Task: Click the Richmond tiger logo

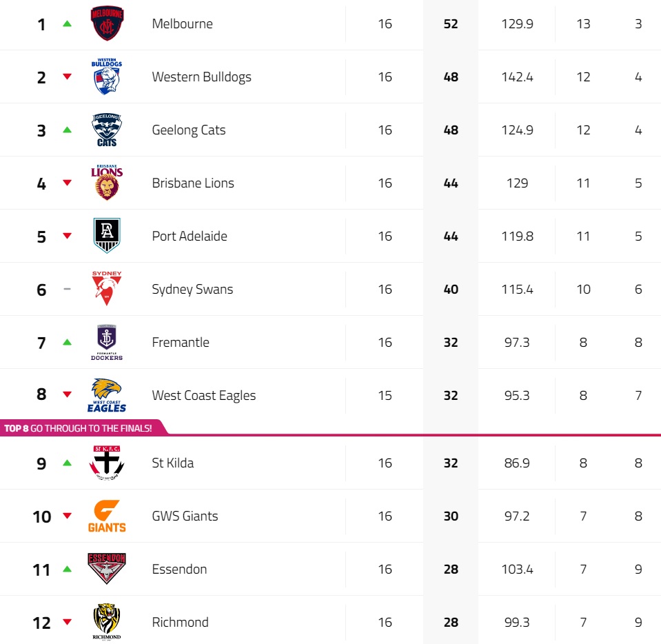Action: [107, 622]
